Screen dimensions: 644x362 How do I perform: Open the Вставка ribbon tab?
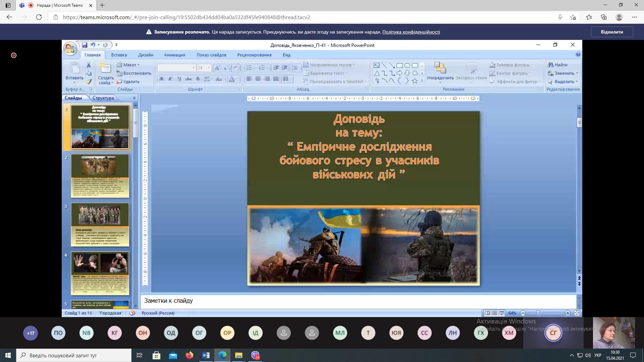(x=119, y=55)
